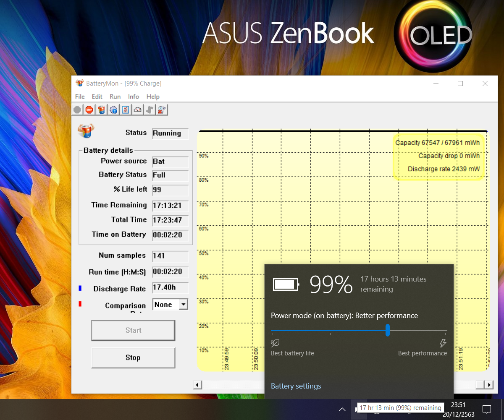
Task: Click the Stop button
Action: coord(133,358)
